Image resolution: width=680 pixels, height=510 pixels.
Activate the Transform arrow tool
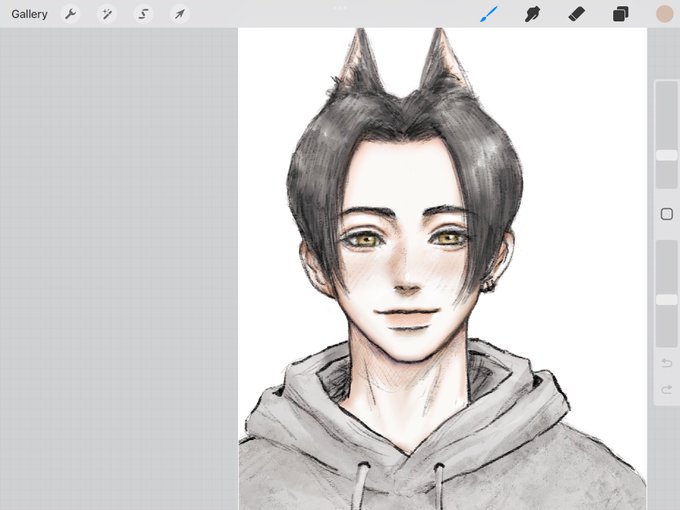pyautogui.click(x=180, y=14)
